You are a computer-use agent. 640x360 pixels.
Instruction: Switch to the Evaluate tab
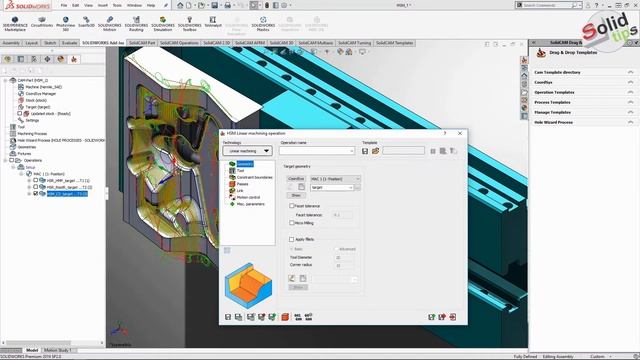(x=69, y=43)
